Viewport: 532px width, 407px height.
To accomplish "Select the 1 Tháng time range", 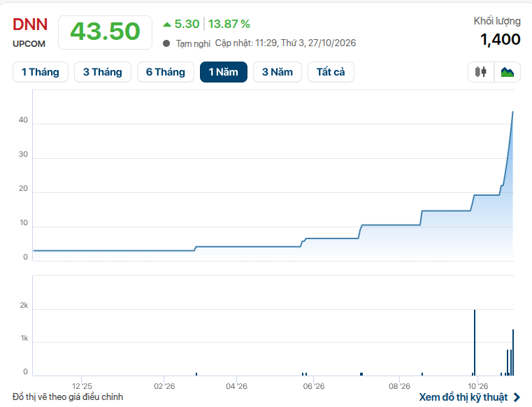I will click(41, 72).
